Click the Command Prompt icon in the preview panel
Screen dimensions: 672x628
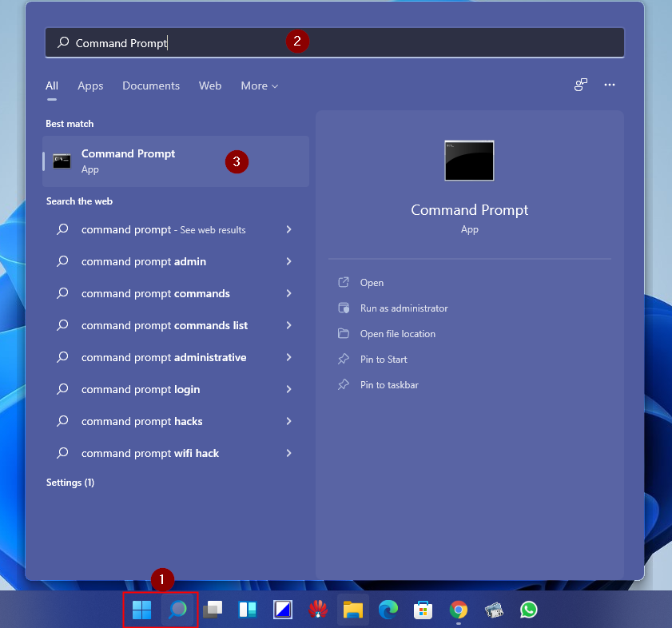point(469,160)
